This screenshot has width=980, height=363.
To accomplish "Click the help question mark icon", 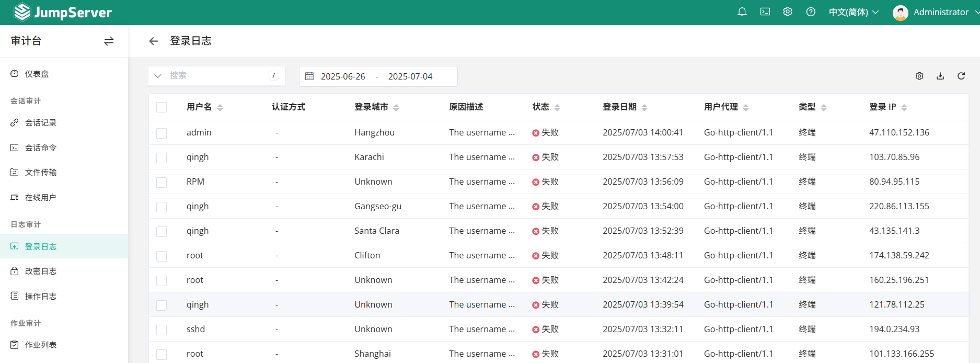I will pyautogui.click(x=811, y=12).
